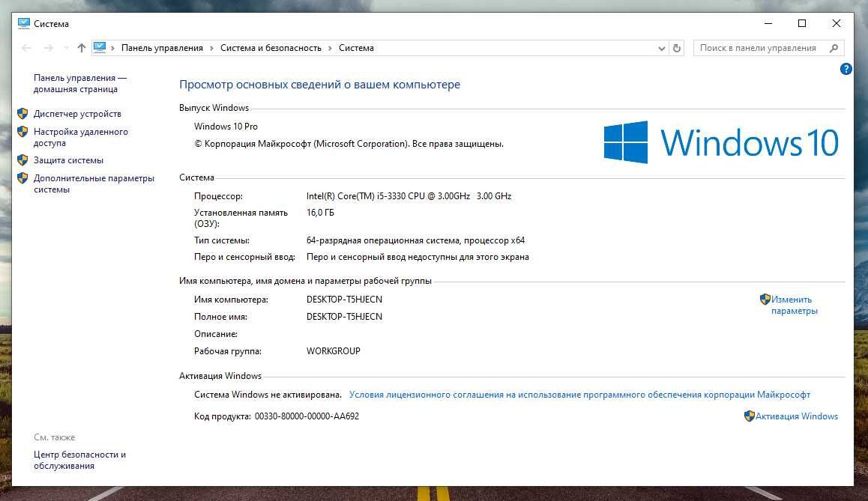Click the Windows 10 Pro edition text

(226, 127)
